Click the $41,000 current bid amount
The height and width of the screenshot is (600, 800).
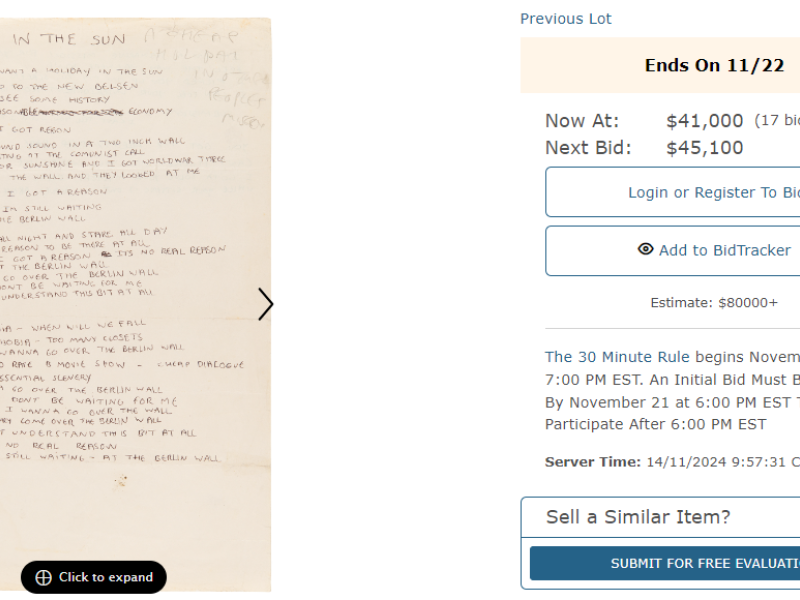(x=704, y=121)
